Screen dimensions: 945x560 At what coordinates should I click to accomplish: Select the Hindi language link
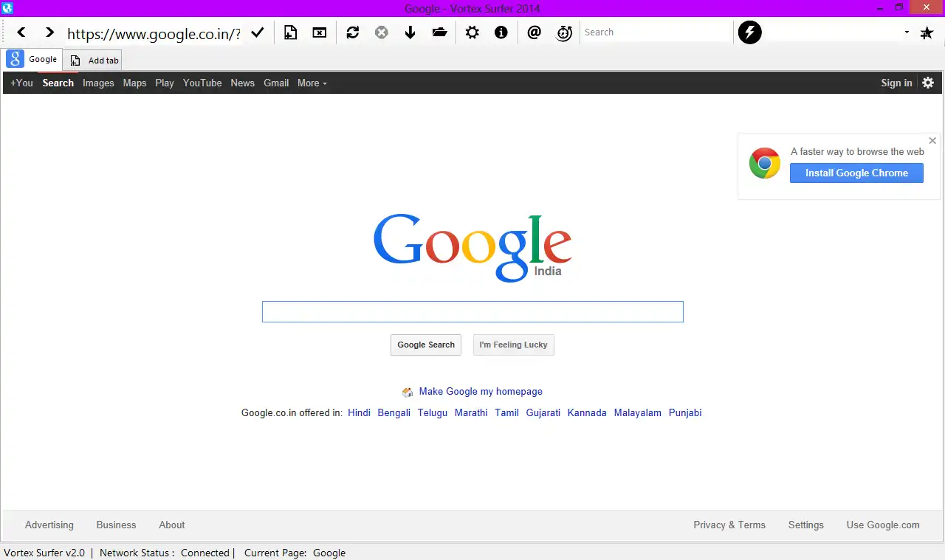coord(359,412)
